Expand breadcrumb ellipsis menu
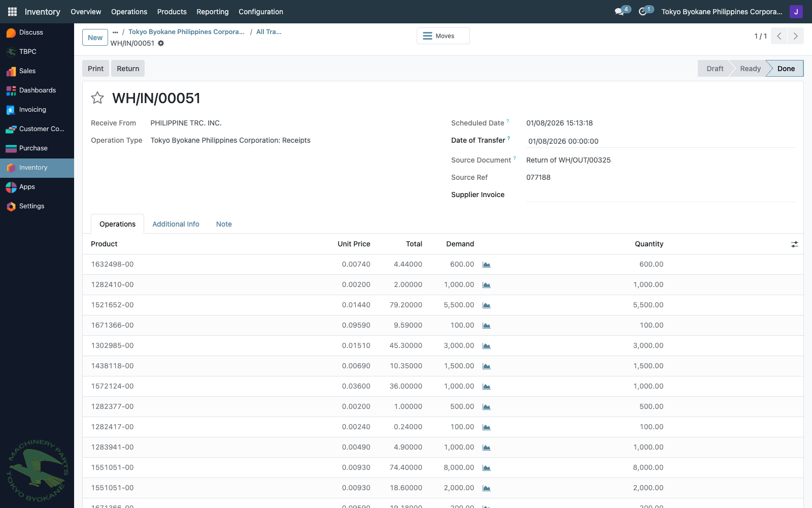The height and width of the screenshot is (508, 812). tap(115, 32)
